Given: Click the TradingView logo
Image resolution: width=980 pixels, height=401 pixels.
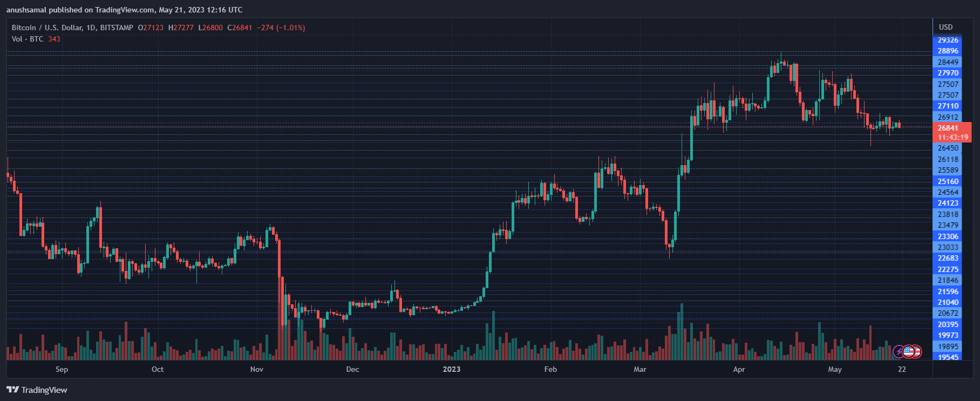Looking at the screenshot, I should pyautogui.click(x=37, y=390).
